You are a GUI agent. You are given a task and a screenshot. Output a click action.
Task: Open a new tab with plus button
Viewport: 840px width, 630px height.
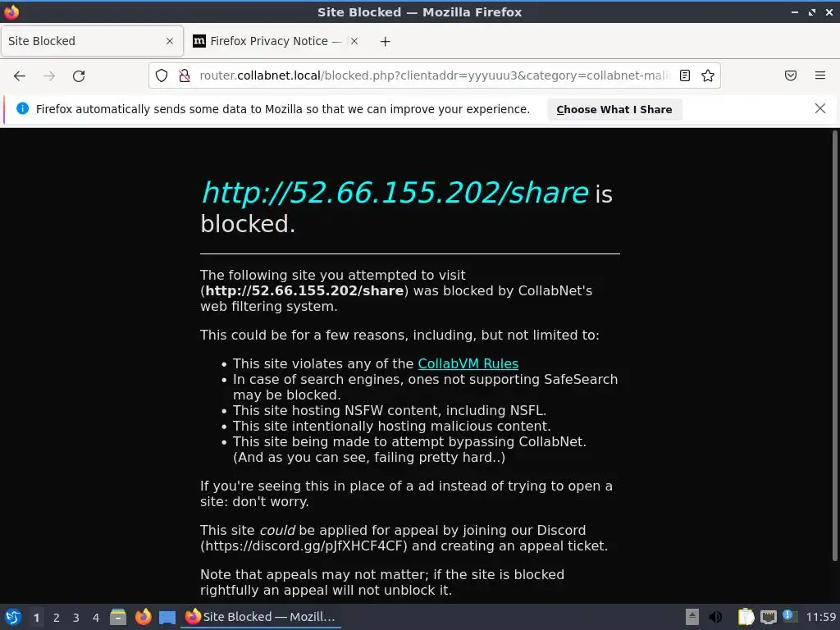tap(385, 41)
